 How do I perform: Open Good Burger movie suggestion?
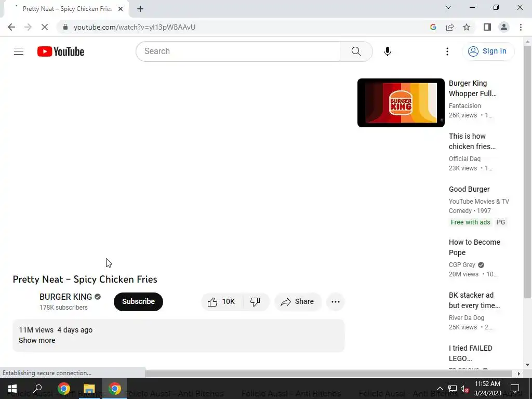point(469,189)
